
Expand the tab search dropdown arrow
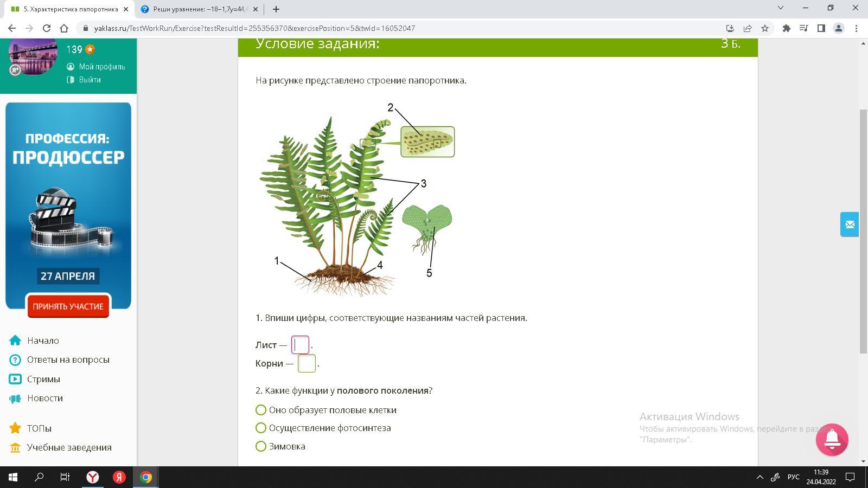pyautogui.click(x=781, y=8)
